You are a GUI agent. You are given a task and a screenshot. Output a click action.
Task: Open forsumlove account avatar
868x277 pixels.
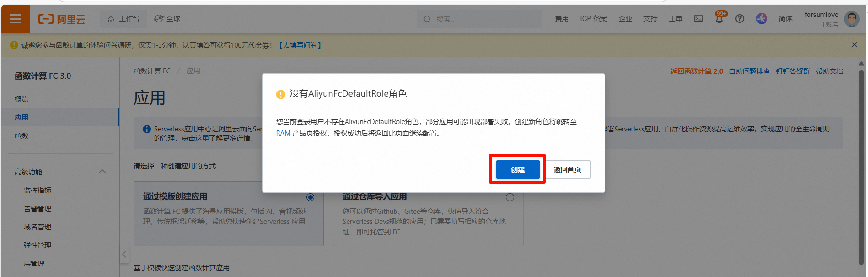[852, 19]
